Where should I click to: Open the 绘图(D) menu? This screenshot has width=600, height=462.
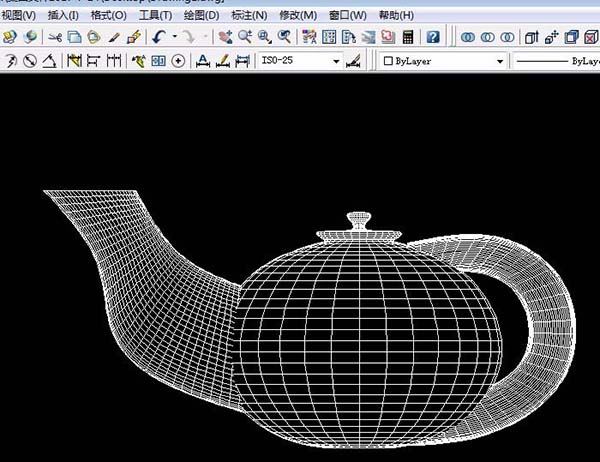[x=201, y=15]
